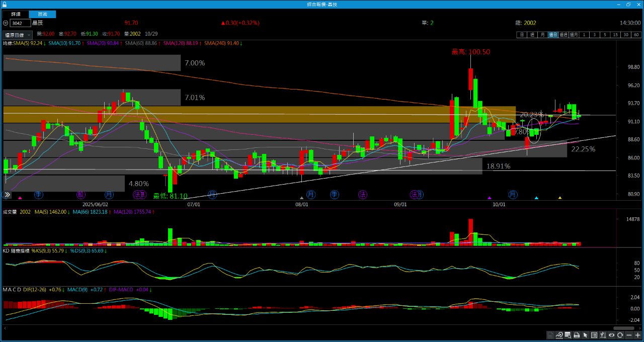Toggle the padlock icon in title bar

pyautogui.click(x=5, y=4)
